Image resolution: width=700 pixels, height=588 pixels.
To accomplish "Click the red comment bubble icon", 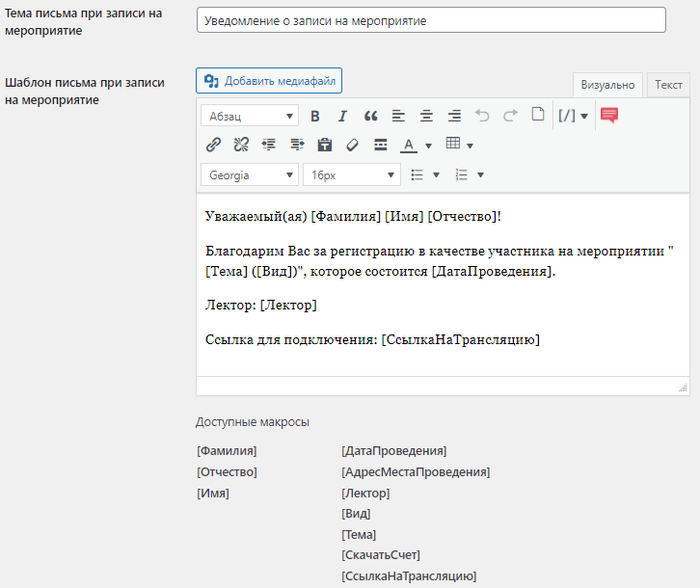I will 609,116.
